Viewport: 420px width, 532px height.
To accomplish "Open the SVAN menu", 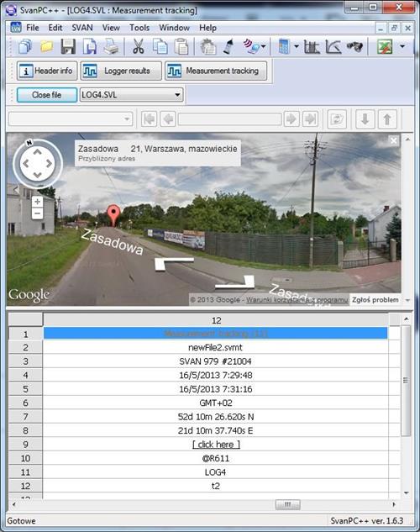I will 82,28.
